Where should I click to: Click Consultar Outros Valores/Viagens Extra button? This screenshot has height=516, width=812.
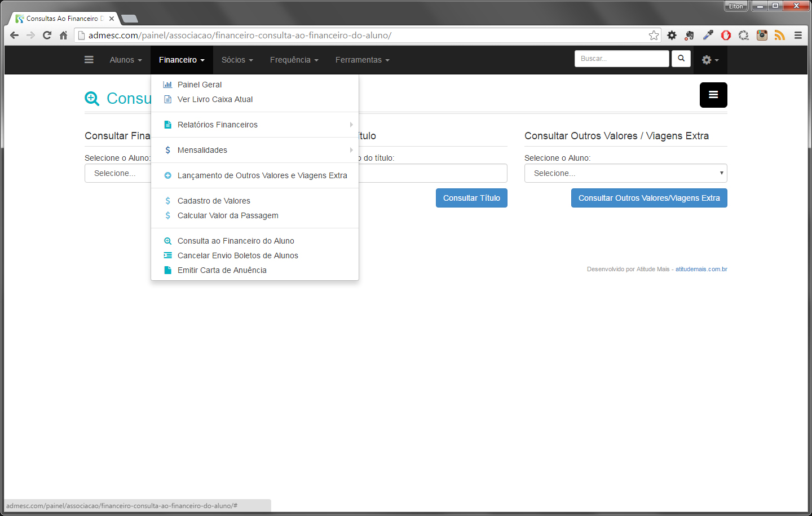[648, 198]
